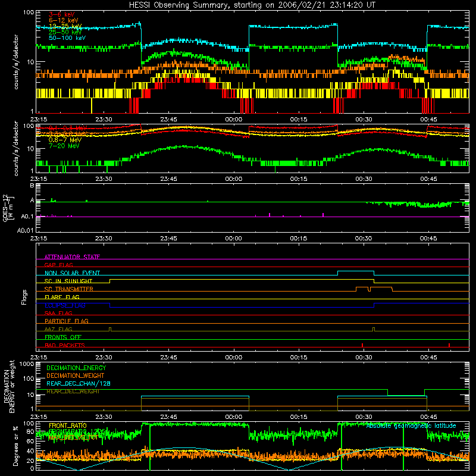Click the cyan 50-100 keV drop at 23:38
476x476 pixels.
pyautogui.click(x=141, y=36)
